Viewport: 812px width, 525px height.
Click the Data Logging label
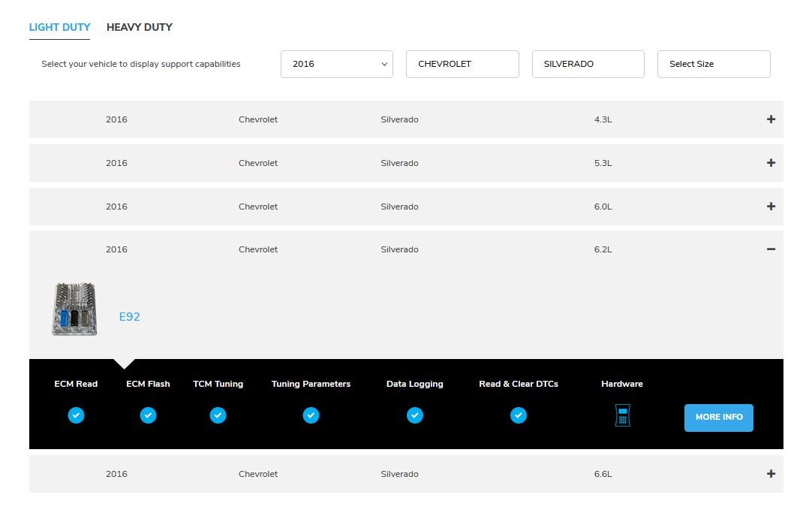(x=415, y=384)
